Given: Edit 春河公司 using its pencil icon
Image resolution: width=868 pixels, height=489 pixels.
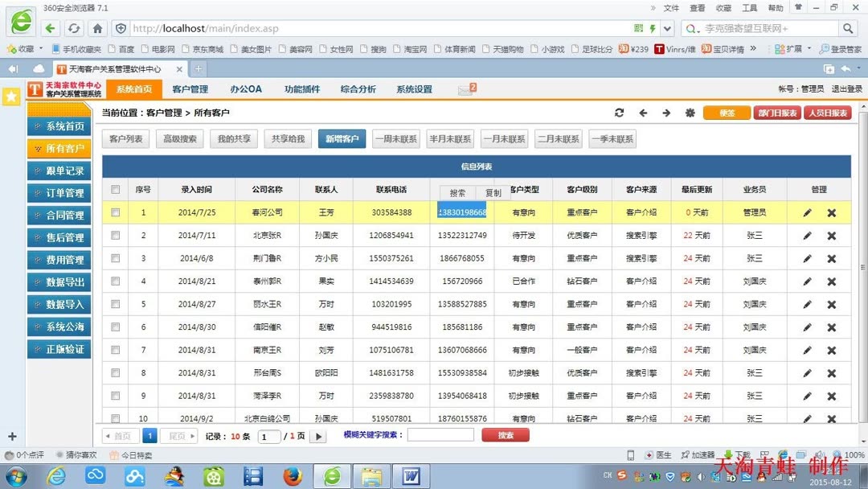Looking at the screenshot, I should 807,213.
